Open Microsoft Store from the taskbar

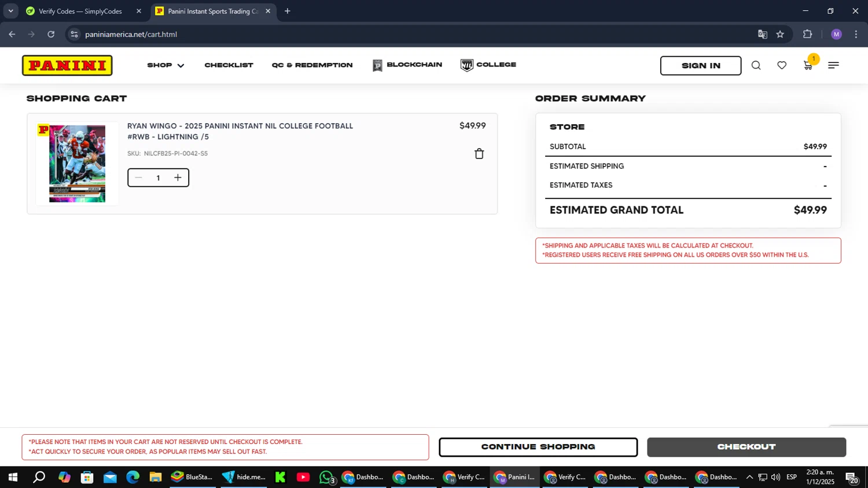(87, 477)
